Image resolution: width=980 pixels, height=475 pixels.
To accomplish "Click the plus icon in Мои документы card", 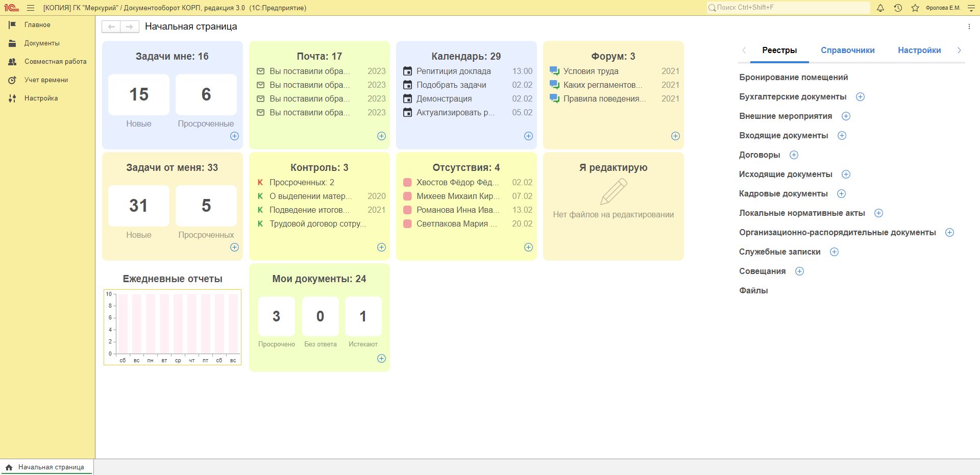I will point(381,359).
